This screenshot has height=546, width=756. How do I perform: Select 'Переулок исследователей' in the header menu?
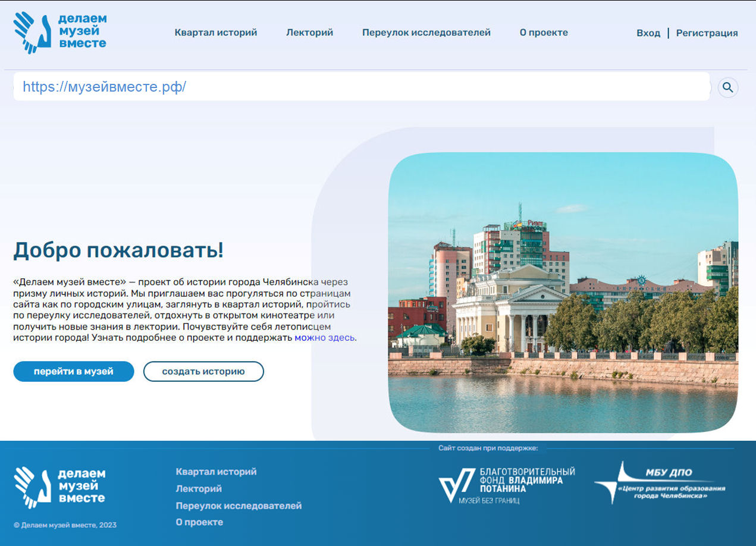pos(426,33)
